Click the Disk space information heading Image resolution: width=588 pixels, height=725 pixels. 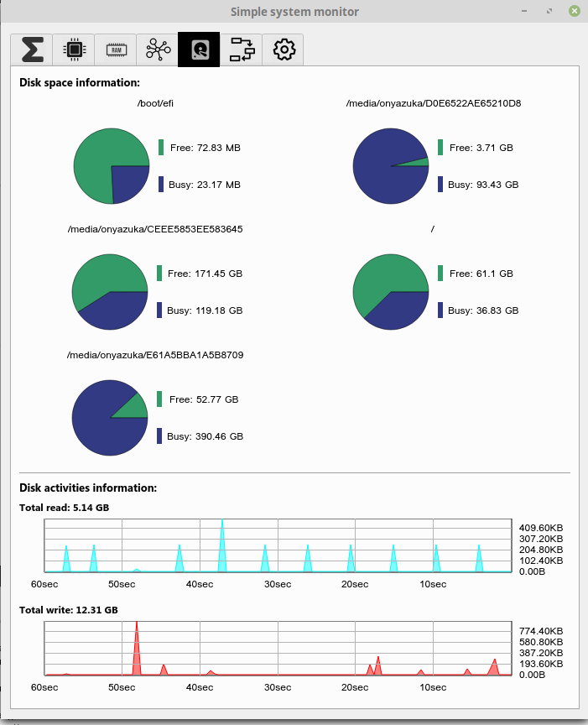click(80, 83)
